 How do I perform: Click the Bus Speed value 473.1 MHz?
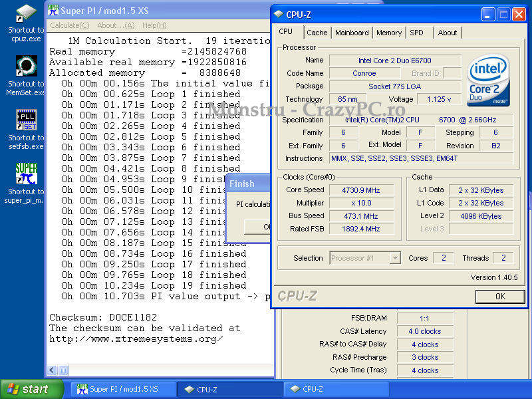361,216
